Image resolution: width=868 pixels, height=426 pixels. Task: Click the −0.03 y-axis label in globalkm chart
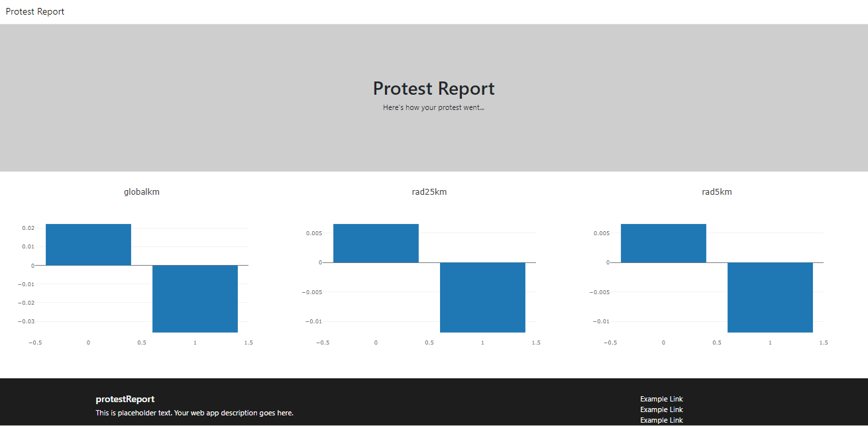click(27, 321)
